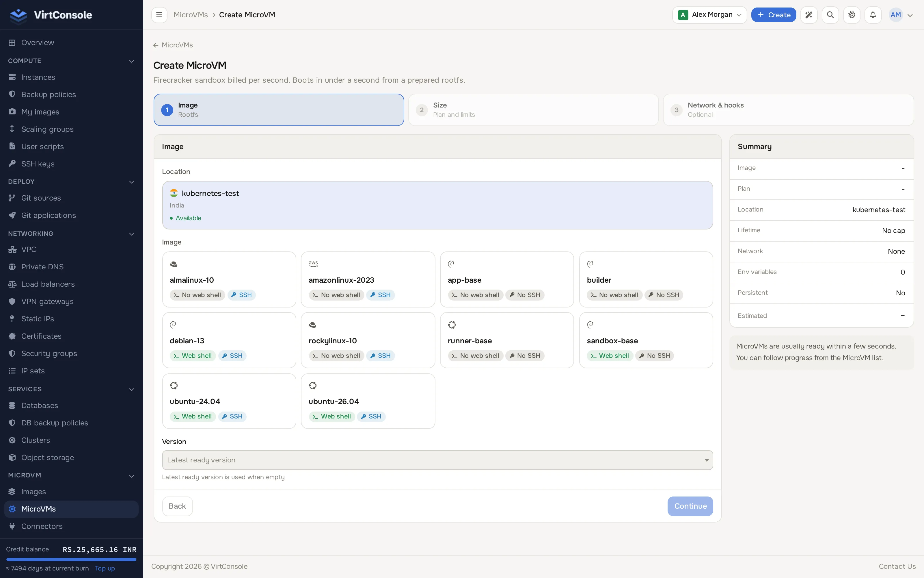Screen dimensions: 924x578
Task: Open the AM user avatar menu
Action: tap(901, 15)
